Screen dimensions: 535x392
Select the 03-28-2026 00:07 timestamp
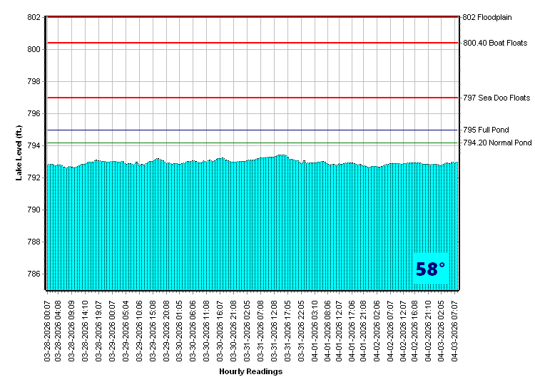pyautogui.click(x=48, y=328)
